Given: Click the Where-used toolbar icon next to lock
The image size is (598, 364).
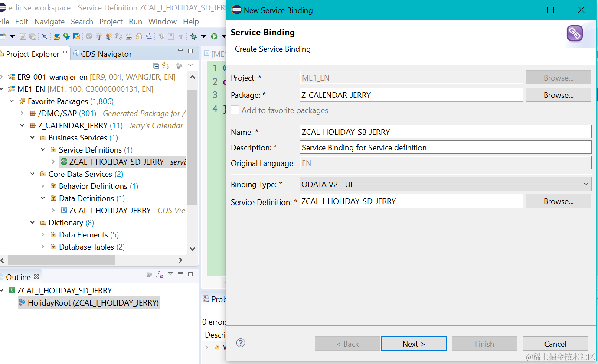Looking at the screenshot, I should (x=139, y=37).
